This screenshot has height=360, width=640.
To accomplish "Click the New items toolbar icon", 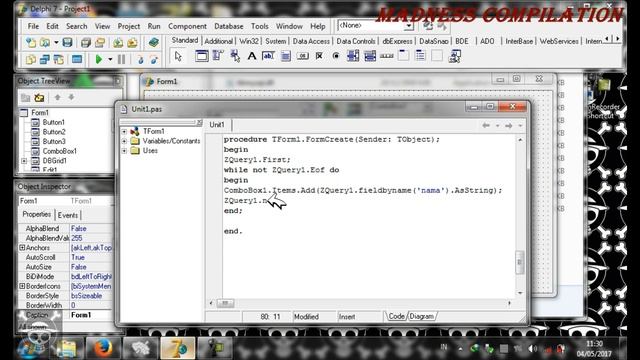I will pos(31,42).
